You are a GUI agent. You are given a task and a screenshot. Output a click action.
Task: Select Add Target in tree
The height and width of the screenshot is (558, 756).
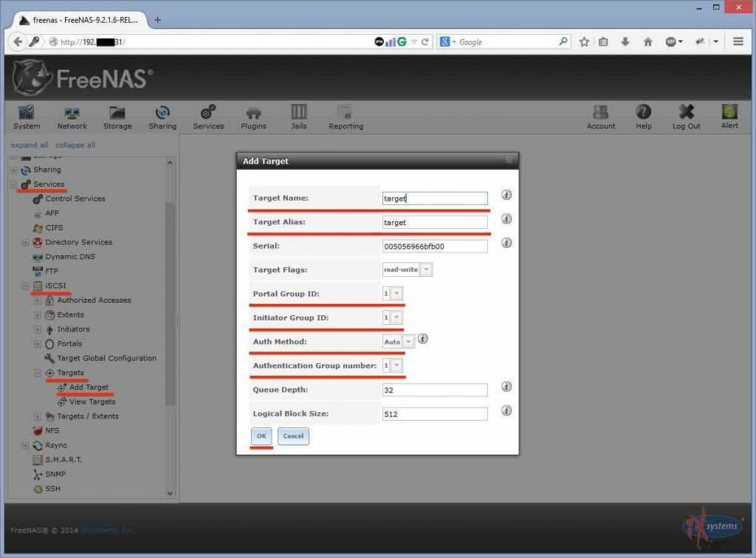(x=89, y=387)
